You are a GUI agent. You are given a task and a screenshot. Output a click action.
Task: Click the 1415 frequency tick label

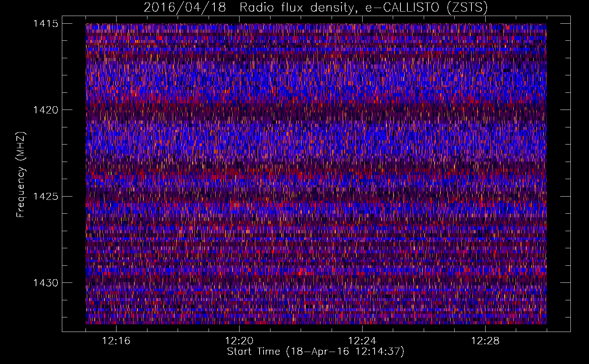pyautogui.click(x=46, y=24)
